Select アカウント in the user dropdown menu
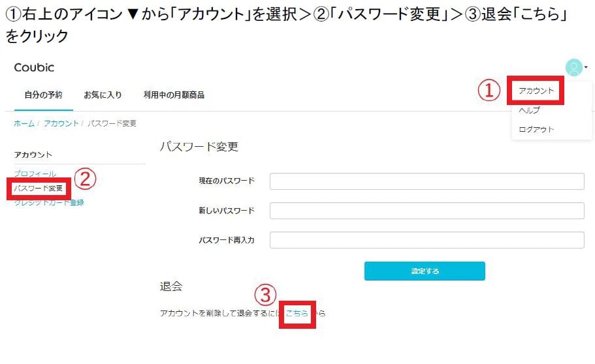This screenshot has height=364, width=595. click(x=536, y=91)
